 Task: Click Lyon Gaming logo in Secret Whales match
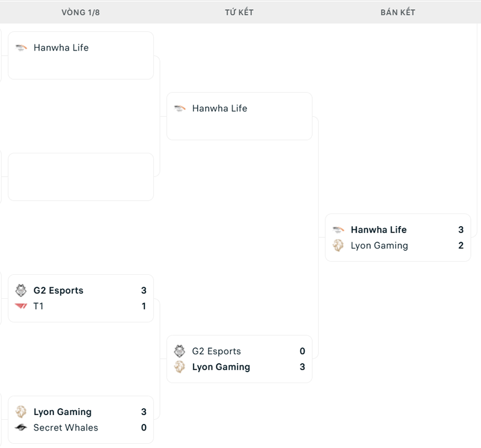pos(21,412)
